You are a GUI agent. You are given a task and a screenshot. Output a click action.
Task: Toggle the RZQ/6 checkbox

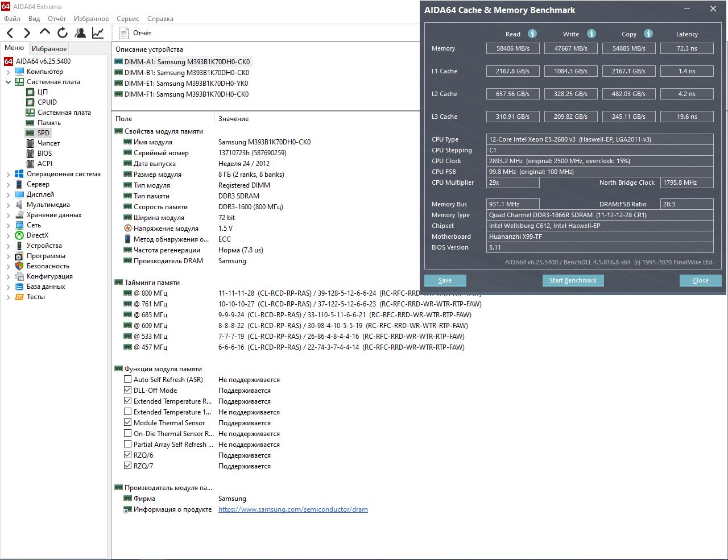pyautogui.click(x=128, y=455)
